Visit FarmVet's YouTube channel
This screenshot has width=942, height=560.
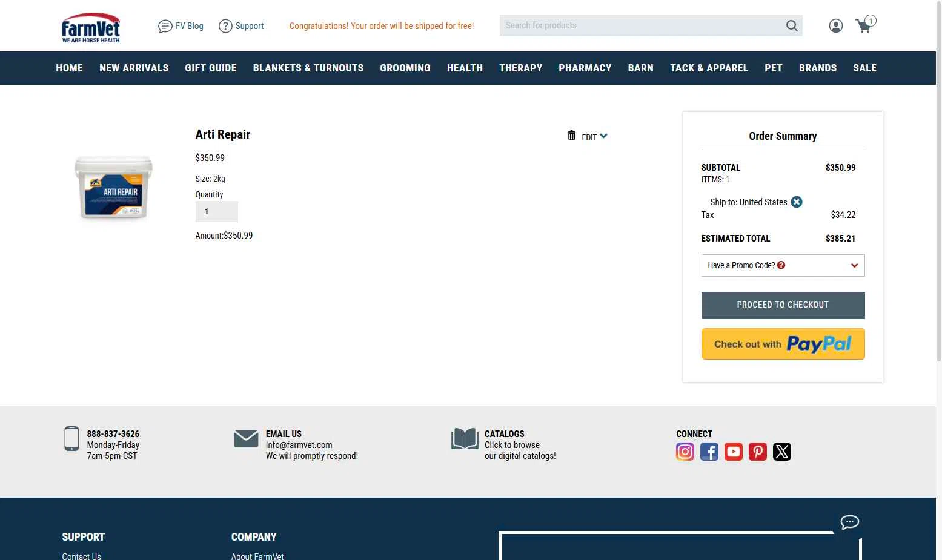(x=734, y=452)
